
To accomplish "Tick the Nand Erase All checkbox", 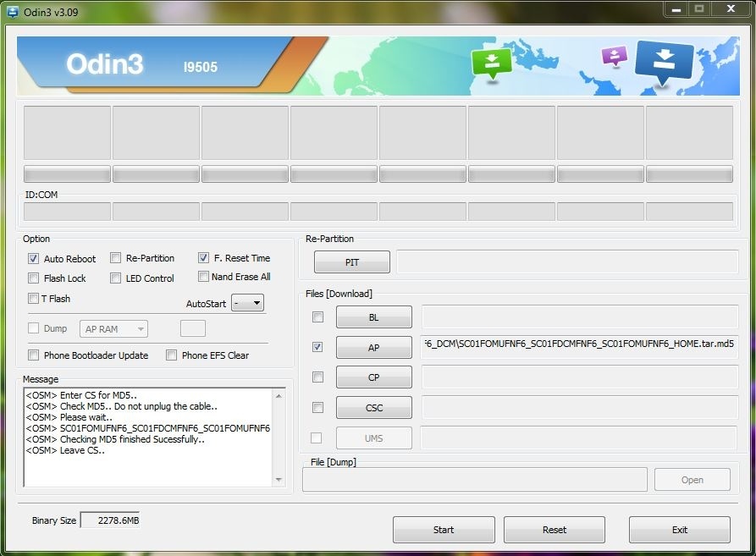I will tap(203, 277).
